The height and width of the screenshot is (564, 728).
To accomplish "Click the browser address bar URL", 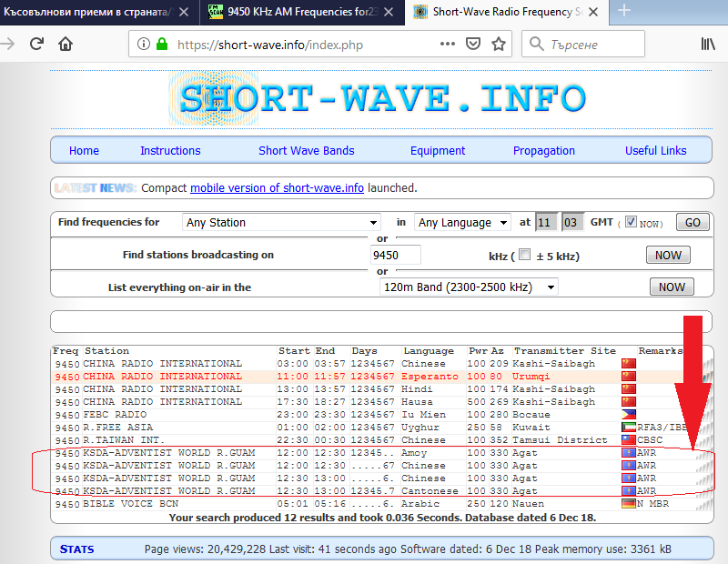I will [270, 45].
